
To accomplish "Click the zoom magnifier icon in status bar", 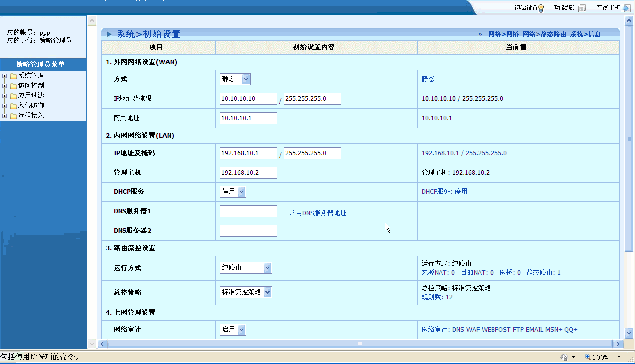I will 588,357.
